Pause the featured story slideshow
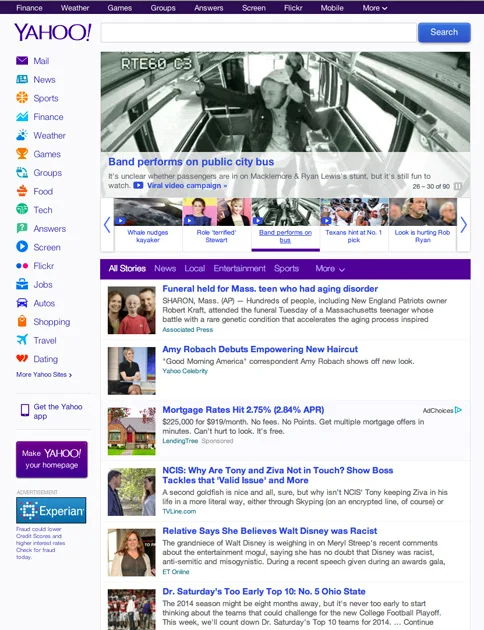 pos(457,186)
